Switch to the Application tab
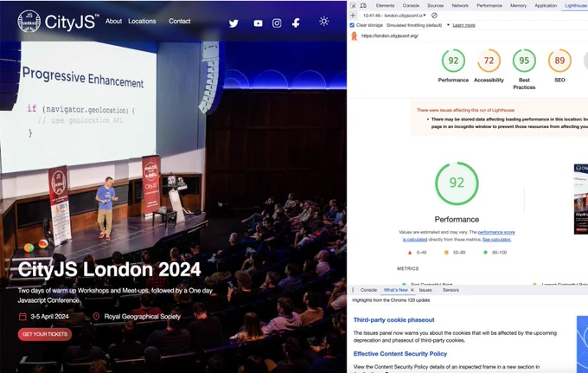Viewport: 588px width, 373px height. click(546, 6)
